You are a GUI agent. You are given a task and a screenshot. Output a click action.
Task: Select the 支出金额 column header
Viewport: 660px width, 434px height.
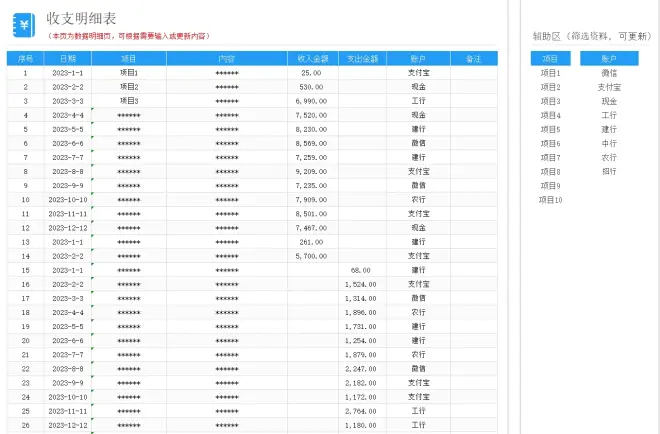click(x=363, y=59)
